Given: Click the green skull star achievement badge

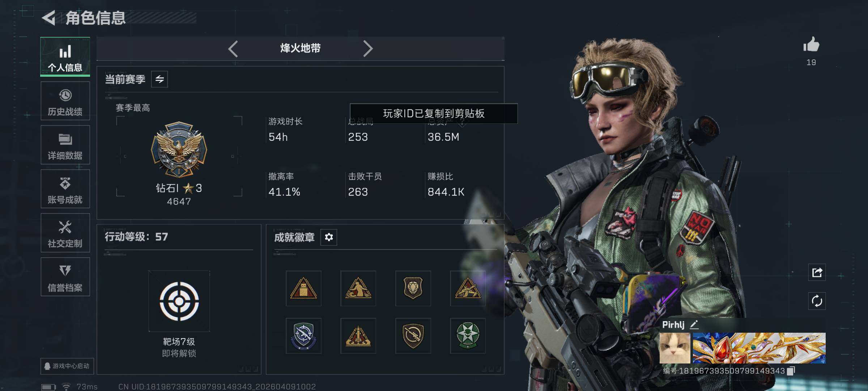Looking at the screenshot, I should click(468, 336).
